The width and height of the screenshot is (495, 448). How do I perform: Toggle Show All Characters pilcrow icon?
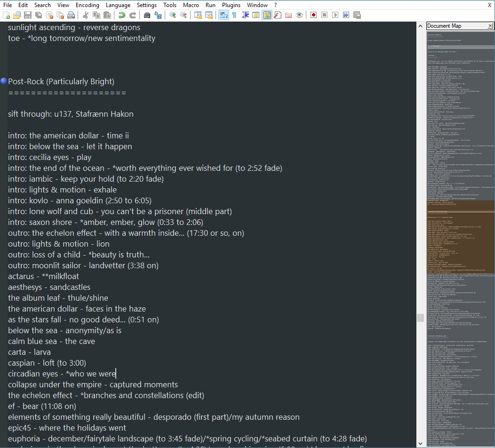234,15
